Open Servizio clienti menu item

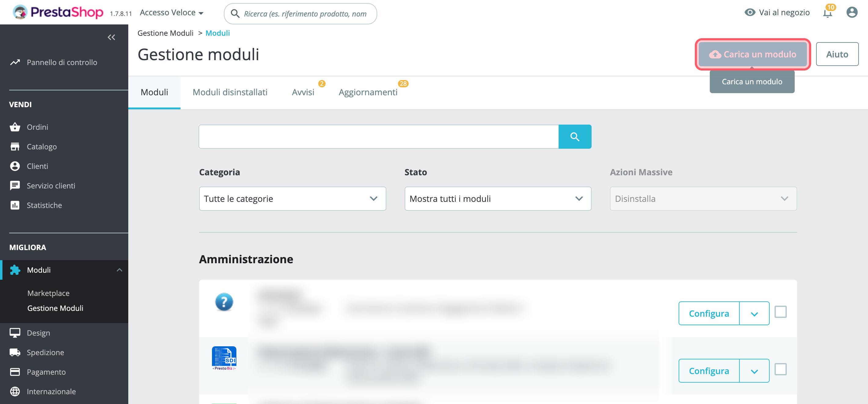(x=51, y=186)
